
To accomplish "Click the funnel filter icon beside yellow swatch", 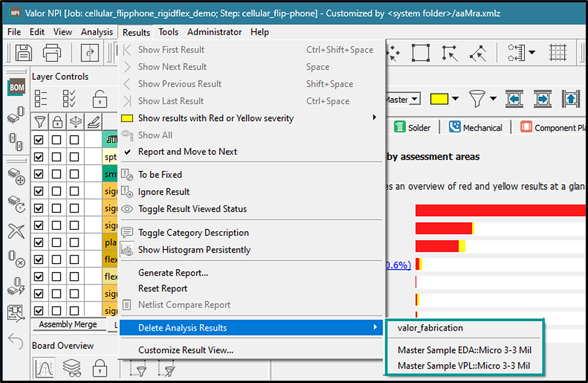I will point(477,99).
